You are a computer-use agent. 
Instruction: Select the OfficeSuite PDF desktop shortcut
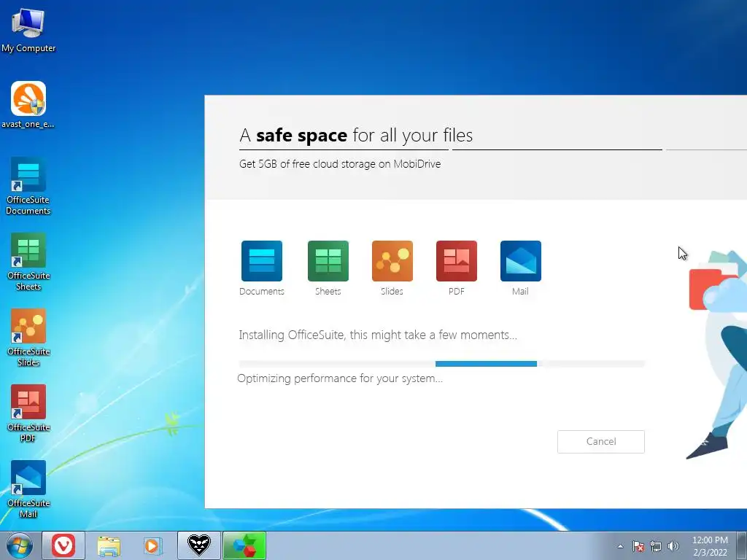(x=28, y=413)
